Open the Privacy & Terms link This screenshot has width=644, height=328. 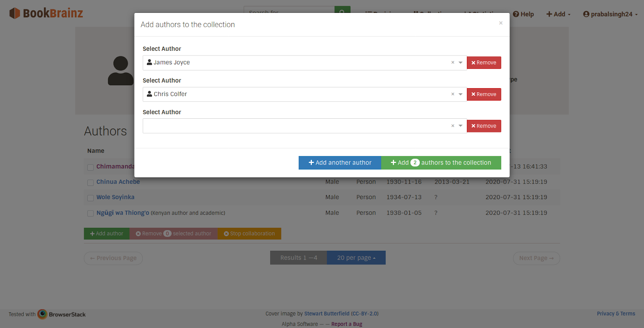coord(616,314)
